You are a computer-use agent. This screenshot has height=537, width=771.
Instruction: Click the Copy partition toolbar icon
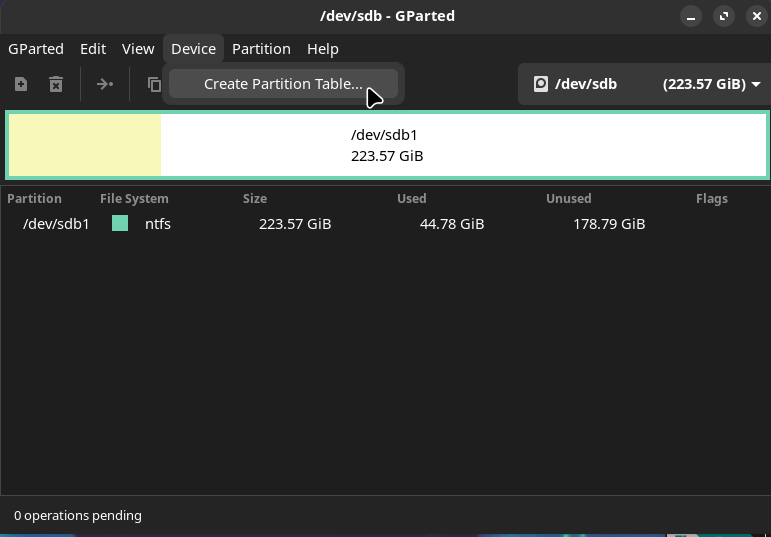click(x=154, y=84)
